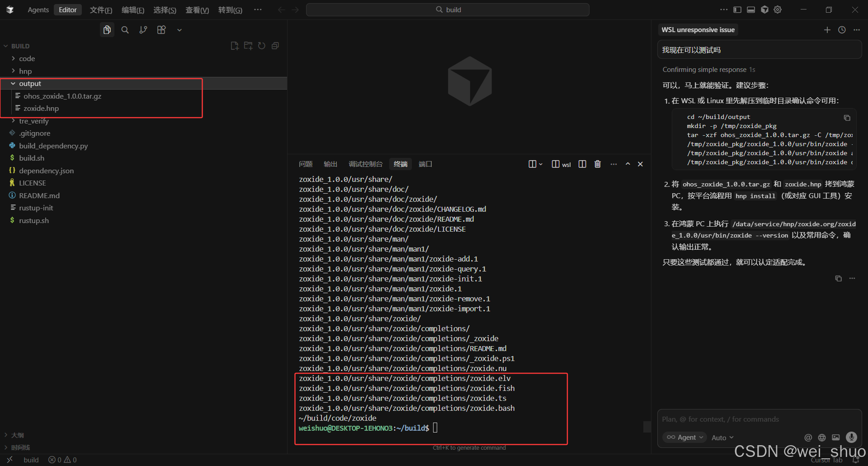The image size is (868, 466).
Task: Open the 编辑(E) menu
Action: pyautogui.click(x=133, y=10)
